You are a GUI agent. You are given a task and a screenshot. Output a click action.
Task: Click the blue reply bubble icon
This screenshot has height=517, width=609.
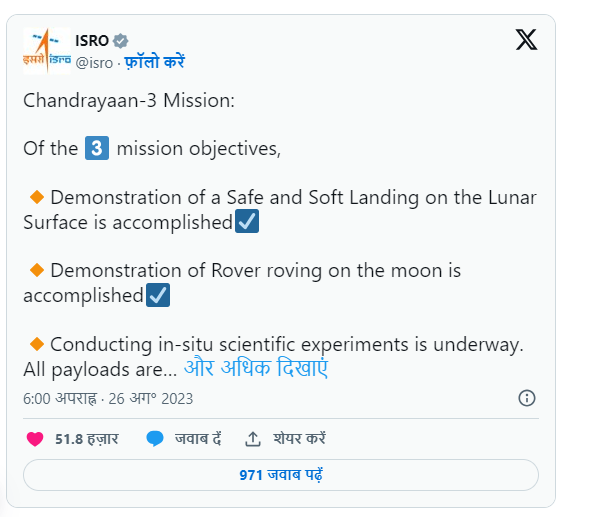click(155, 439)
